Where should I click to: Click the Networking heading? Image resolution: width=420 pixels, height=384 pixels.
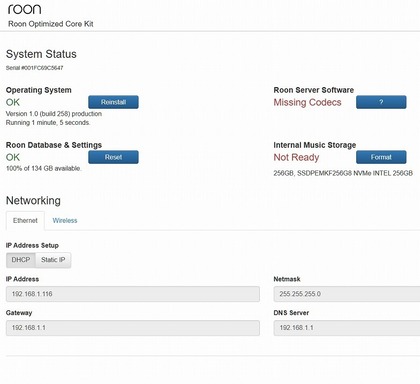tap(33, 200)
